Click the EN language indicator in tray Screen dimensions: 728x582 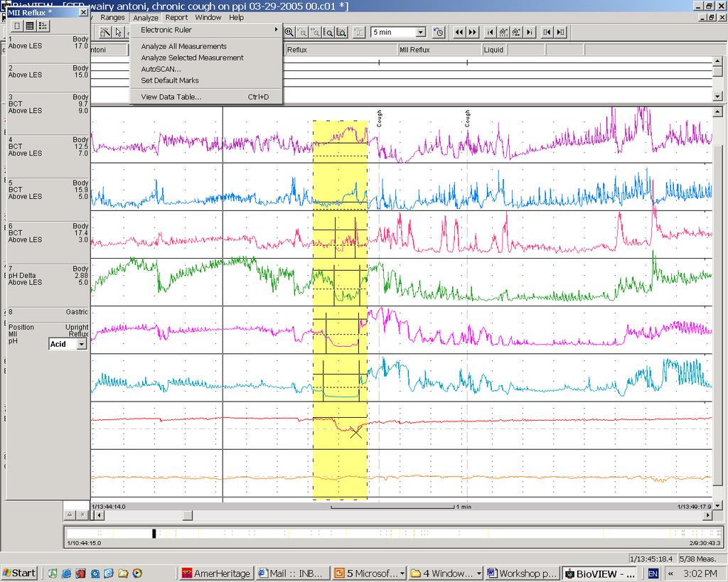653,573
